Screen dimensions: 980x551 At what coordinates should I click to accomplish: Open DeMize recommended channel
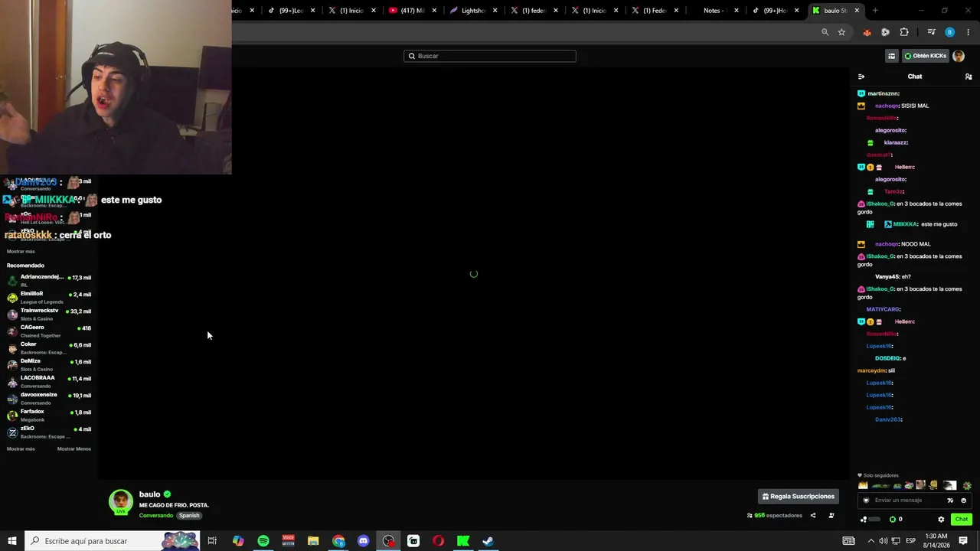pos(49,365)
